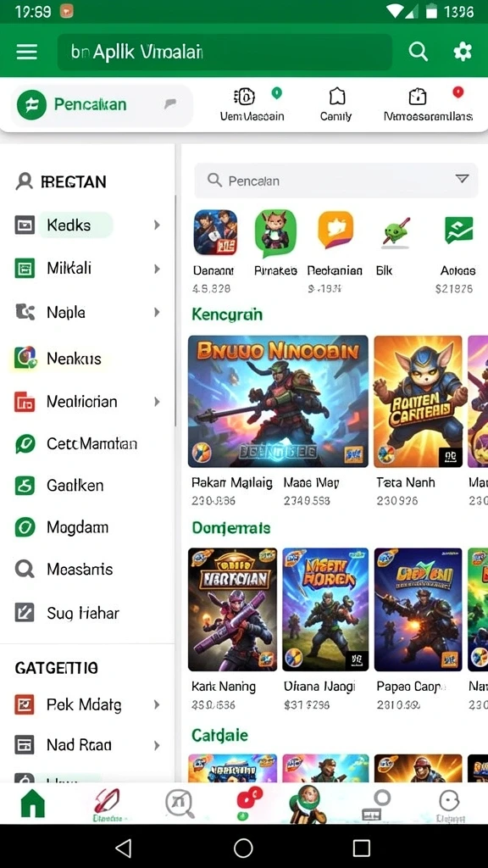488x868 pixels.
Task: Tap the Android back navigation button
Action: 124,848
